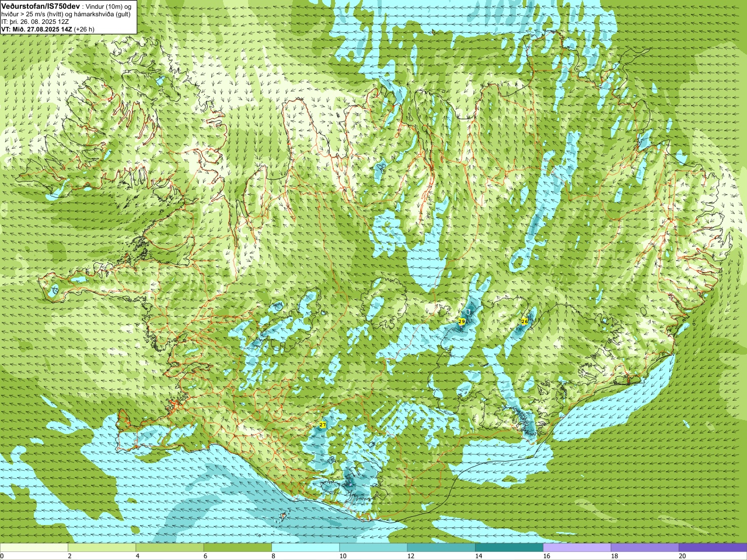Click the yellow gust marker labeled 26
The width and height of the screenshot is (747, 560).
(524, 321)
